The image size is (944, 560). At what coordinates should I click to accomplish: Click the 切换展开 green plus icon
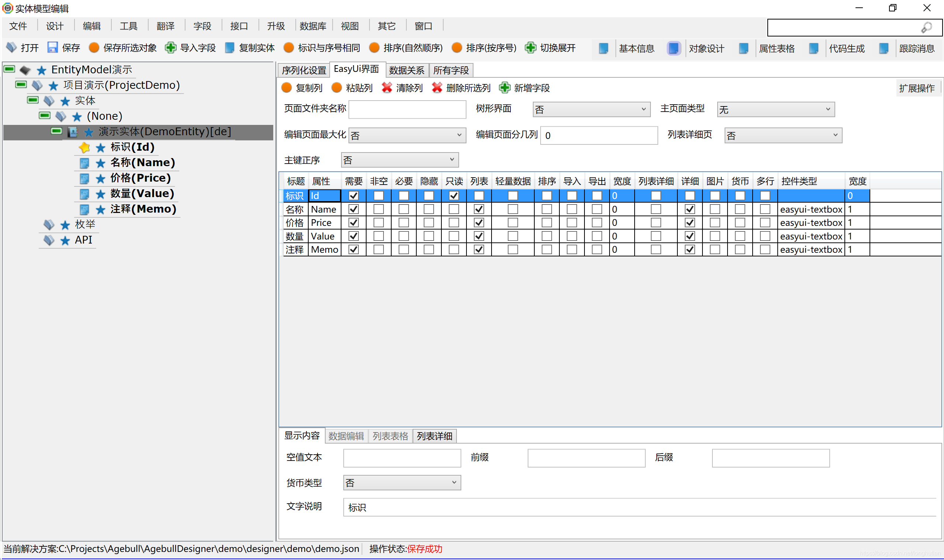click(531, 48)
